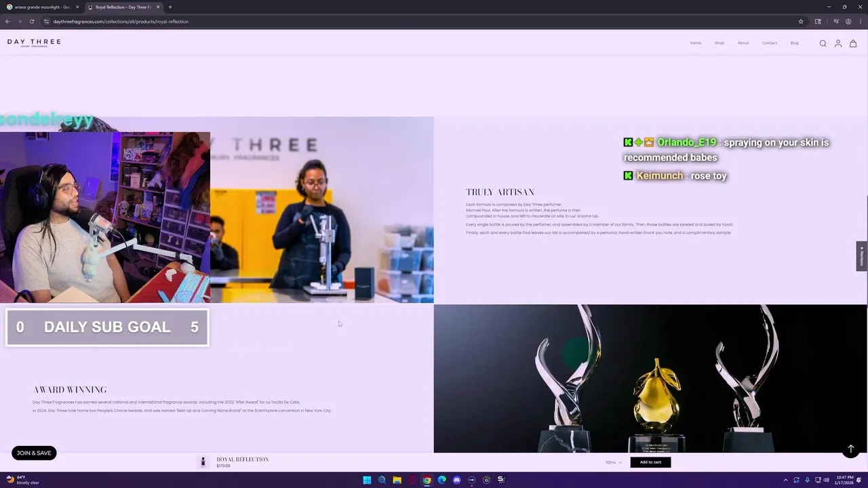The image size is (868, 488).
Task: Click the Day Three logo
Action: tap(34, 43)
